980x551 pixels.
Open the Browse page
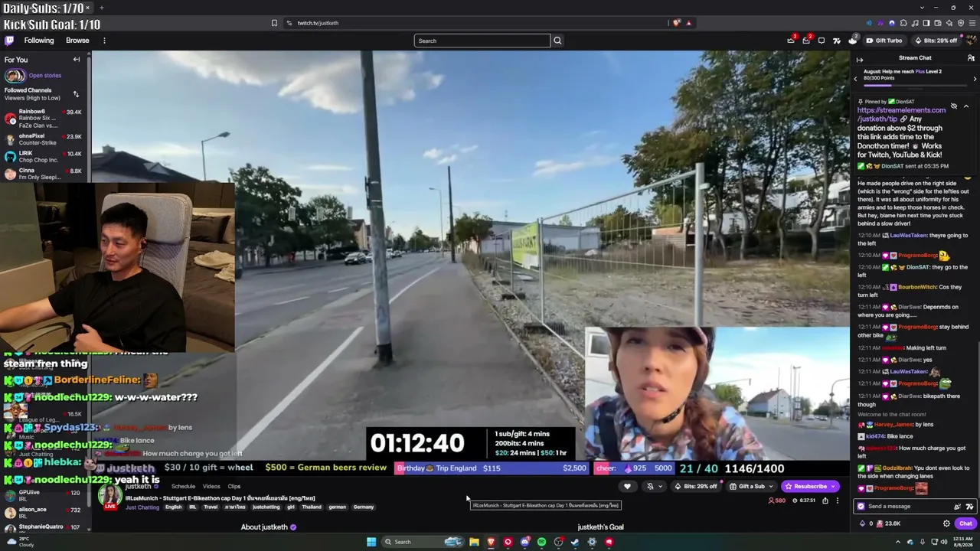coord(77,41)
